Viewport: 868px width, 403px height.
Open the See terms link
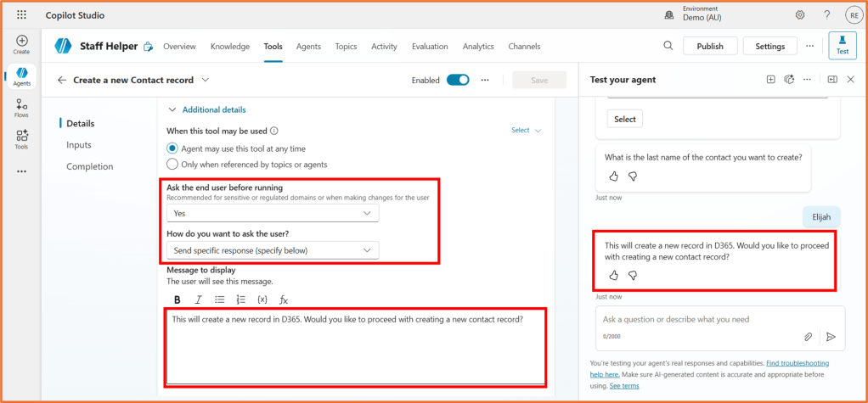[624, 386]
